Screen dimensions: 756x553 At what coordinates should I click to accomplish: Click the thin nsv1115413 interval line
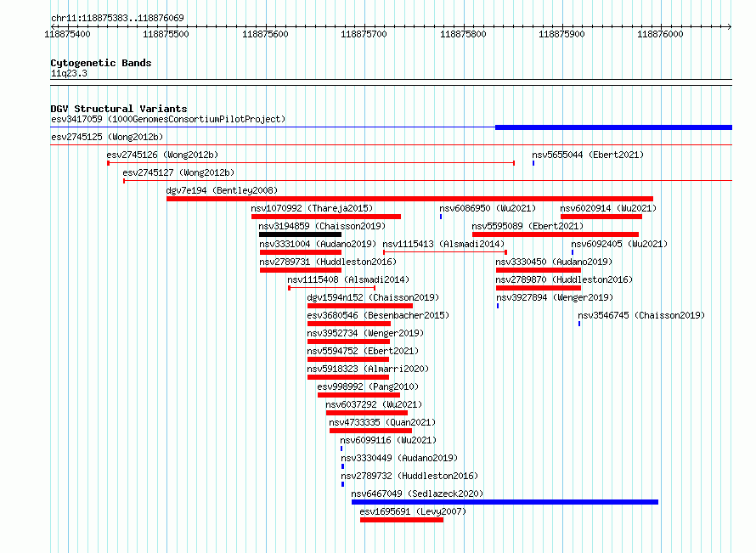click(x=444, y=252)
